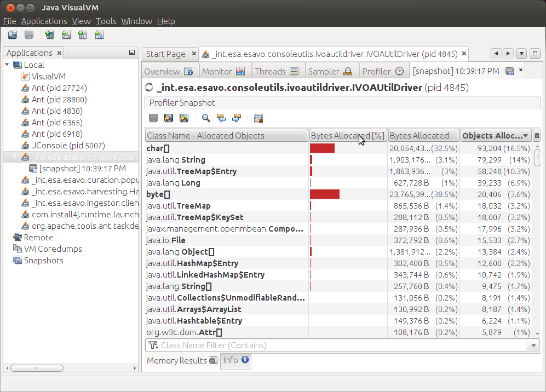Click Add Remote Host toolbar icon
The width and height of the screenshot is (546, 392).
click(x=50, y=35)
